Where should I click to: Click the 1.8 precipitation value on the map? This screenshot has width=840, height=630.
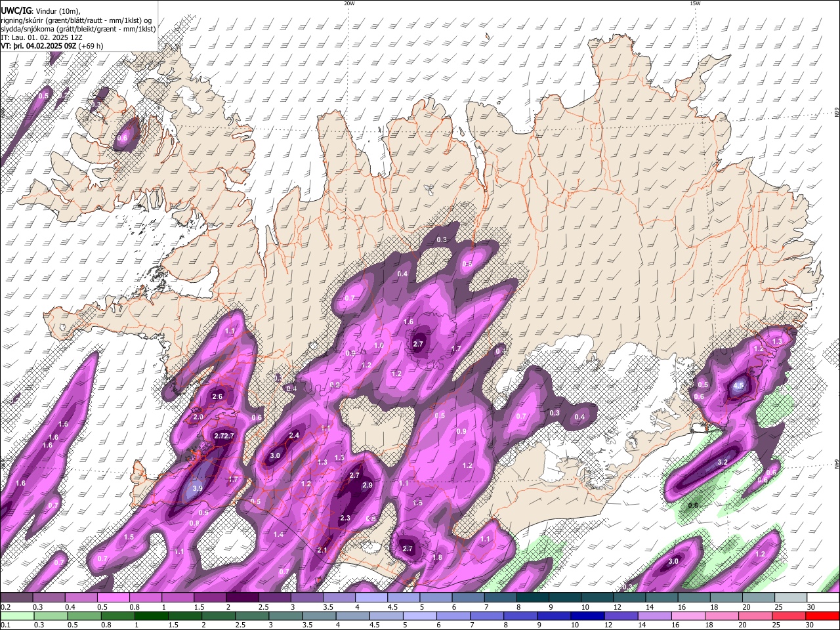coord(437,558)
